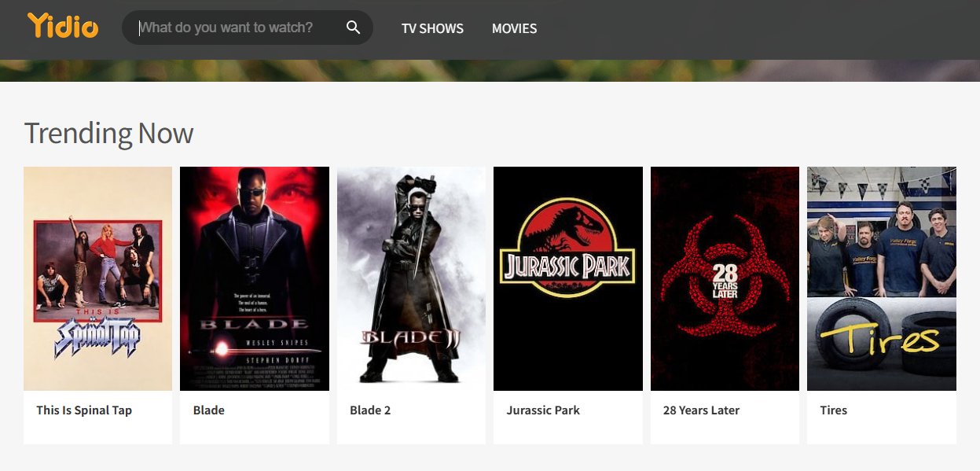This screenshot has height=471, width=980.
Task: Click the 'Blade' title link
Action: [x=209, y=410]
